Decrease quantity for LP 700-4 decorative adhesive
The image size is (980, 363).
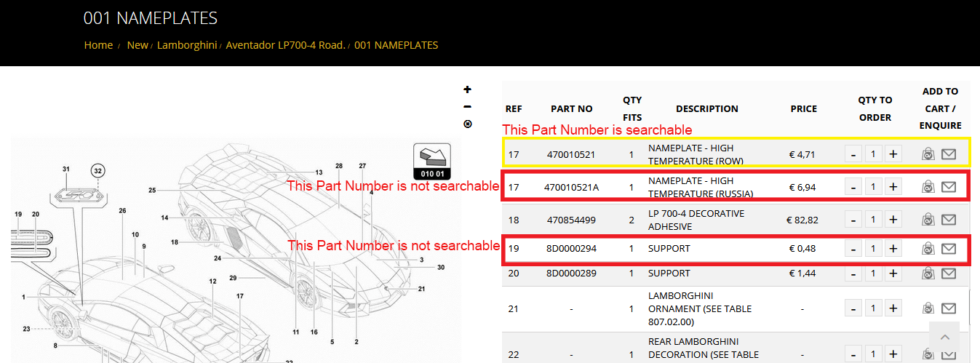(x=853, y=220)
